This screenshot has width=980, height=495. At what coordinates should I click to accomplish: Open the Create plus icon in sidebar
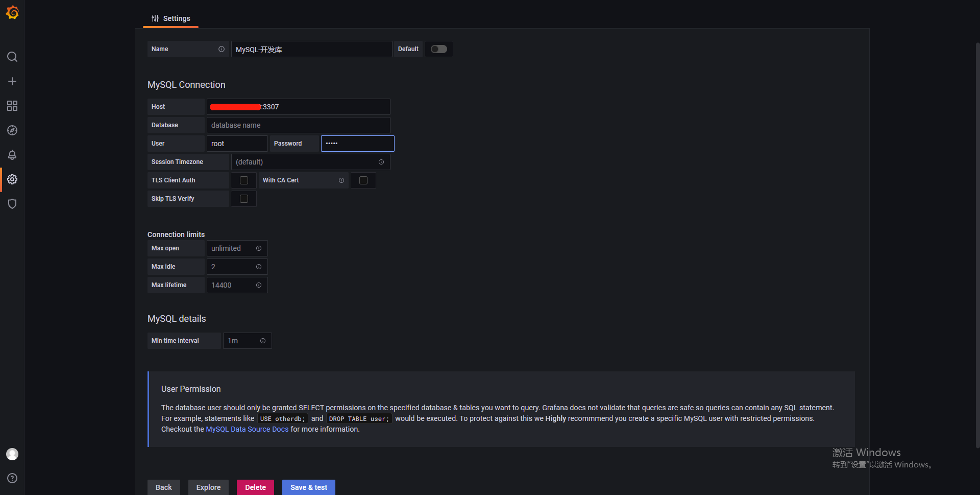(x=12, y=81)
